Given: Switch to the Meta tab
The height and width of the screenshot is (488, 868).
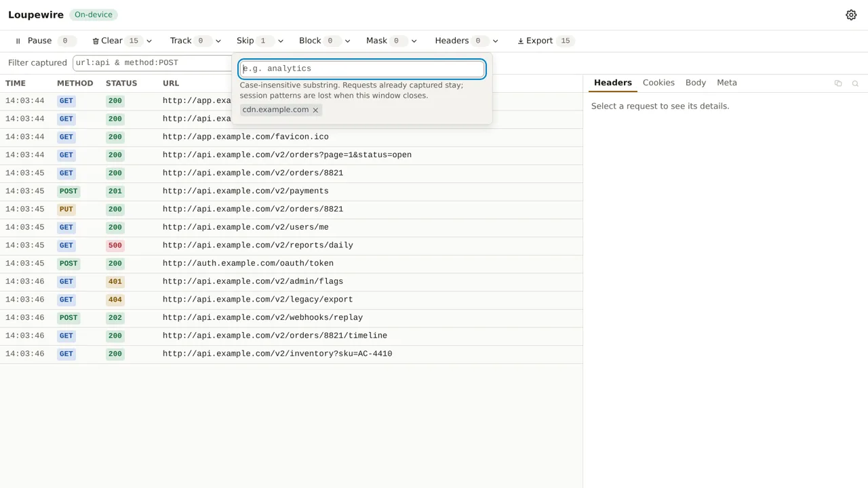Looking at the screenshot, I should point(727,83).
